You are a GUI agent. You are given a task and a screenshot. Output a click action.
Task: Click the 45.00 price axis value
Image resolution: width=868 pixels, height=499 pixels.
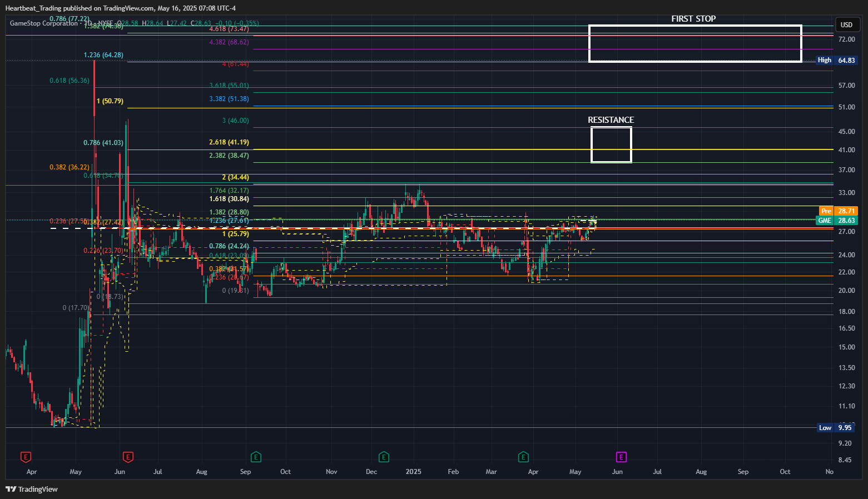click(x=846, y=132)
